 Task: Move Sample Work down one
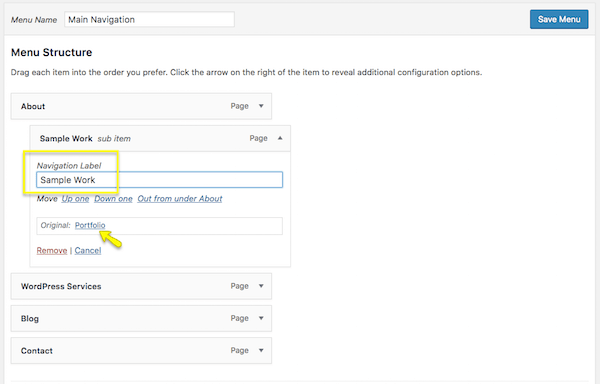pos(113,199)
